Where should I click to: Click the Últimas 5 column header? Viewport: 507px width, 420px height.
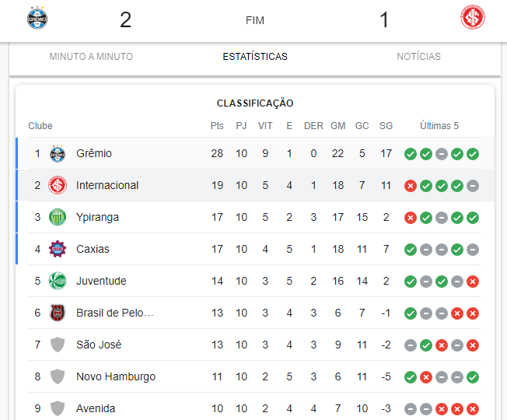coord(439,125)
